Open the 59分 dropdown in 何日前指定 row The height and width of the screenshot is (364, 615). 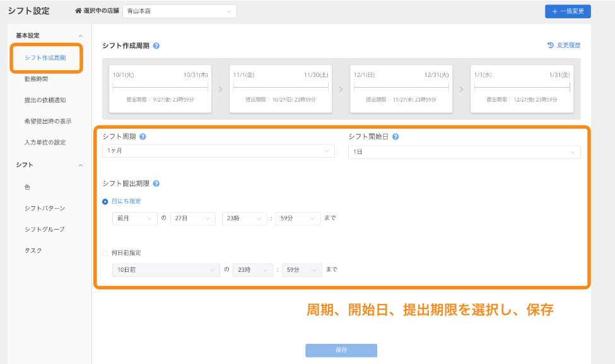(302, 270)
